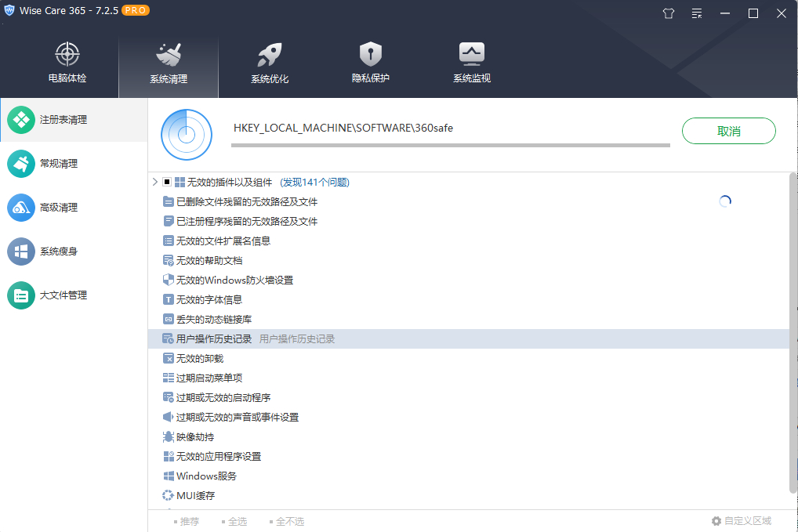
Task: Click the scan progress bar
Action: (x=451, y=146)
